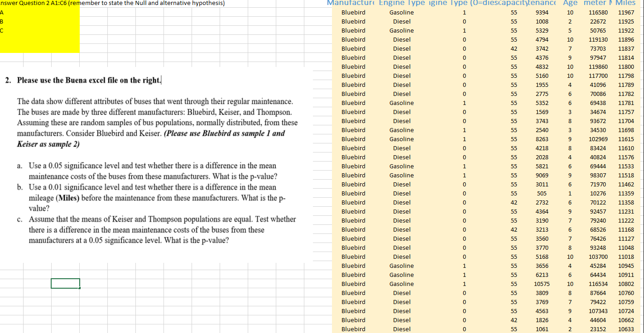Select a Diesel value cell in Engine Type

tap(402, 21)
